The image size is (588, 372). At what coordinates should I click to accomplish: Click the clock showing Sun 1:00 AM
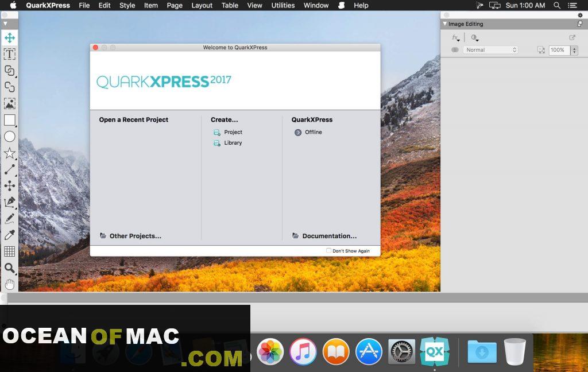tap(525, 5)
